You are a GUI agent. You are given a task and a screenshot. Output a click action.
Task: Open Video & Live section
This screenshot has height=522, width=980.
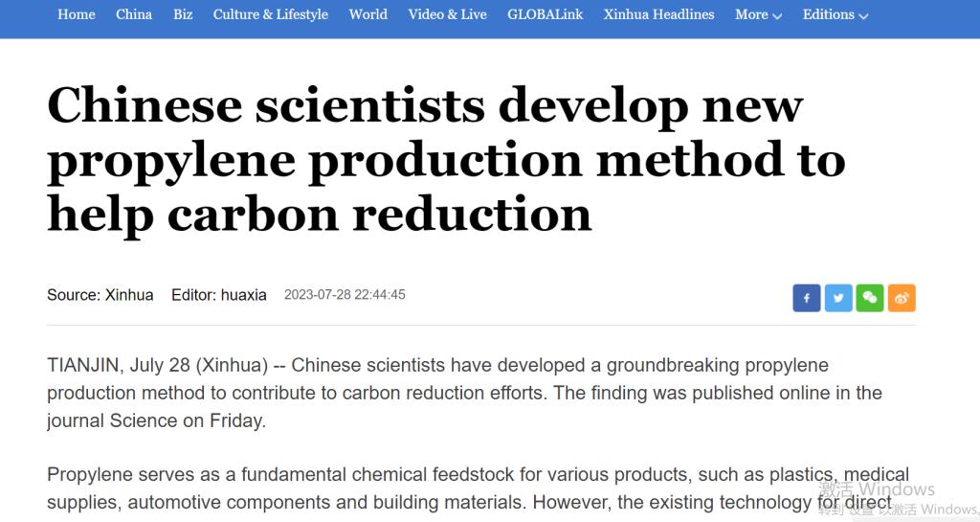tap(447, 14)
